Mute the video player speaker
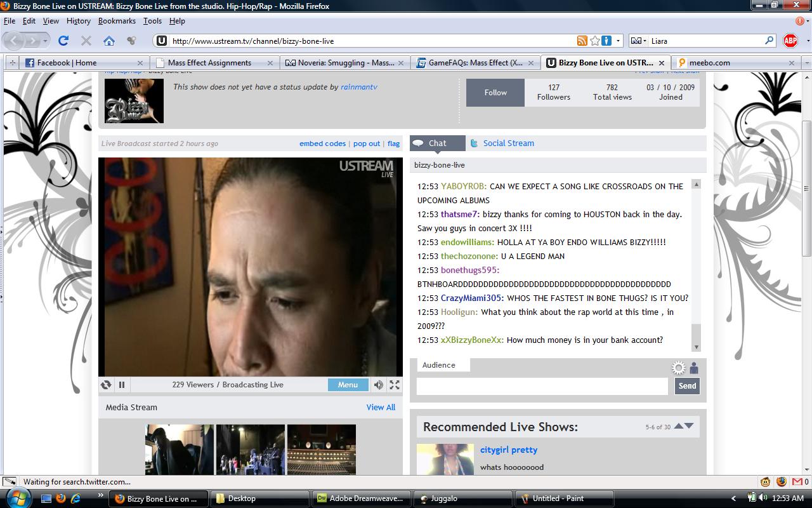812x508 pixels. pos(379,385)
